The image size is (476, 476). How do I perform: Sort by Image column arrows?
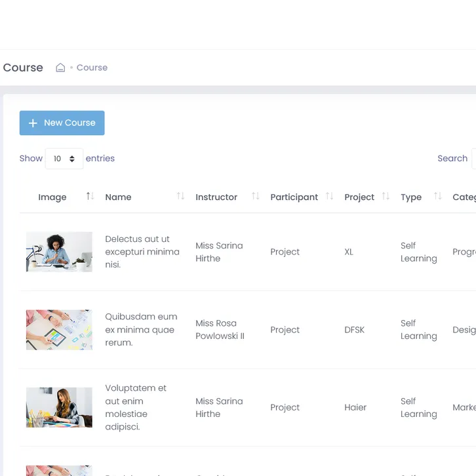[90, 197]
